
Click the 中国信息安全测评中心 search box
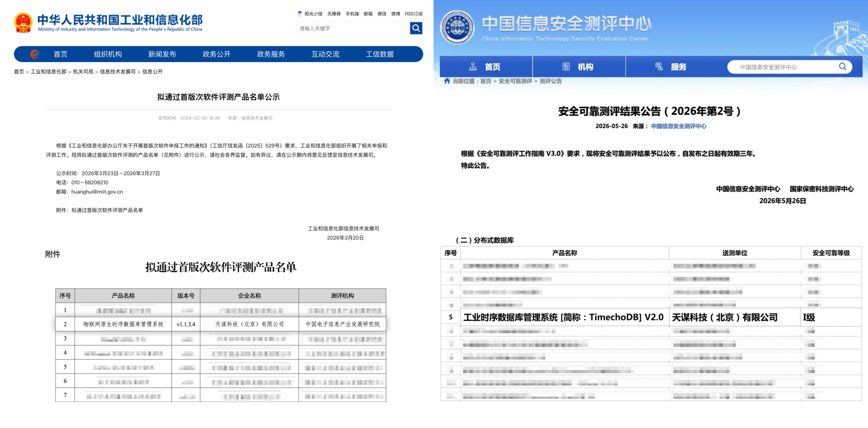click(789, 67)
